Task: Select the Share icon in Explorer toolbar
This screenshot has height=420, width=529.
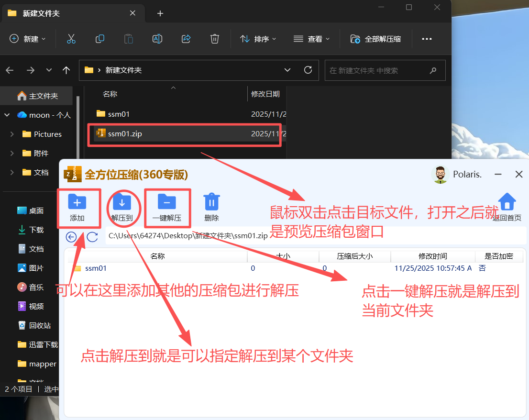Action: click(x=186, y=39)
